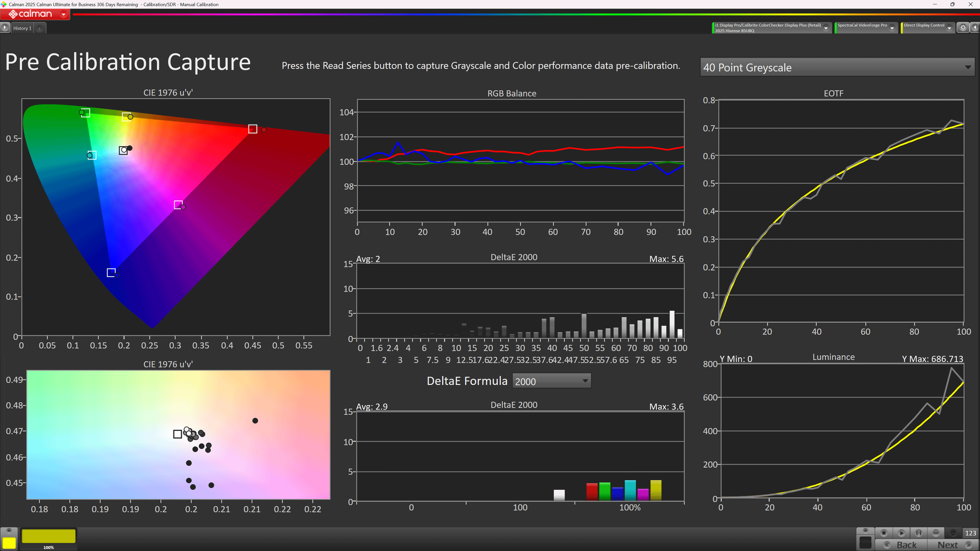
Task: Expand dark swatch panel up arrow
Action: [865, 530]
